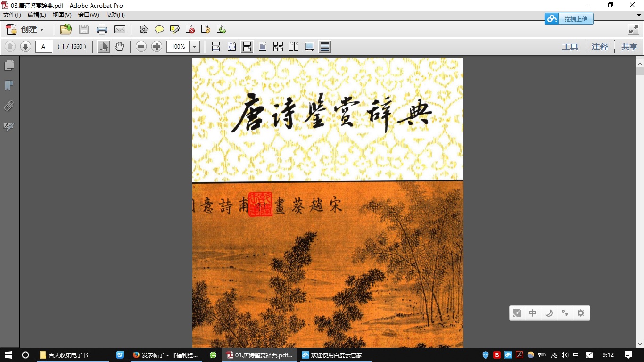Open the 视图(V) menu

coord(62,15)
